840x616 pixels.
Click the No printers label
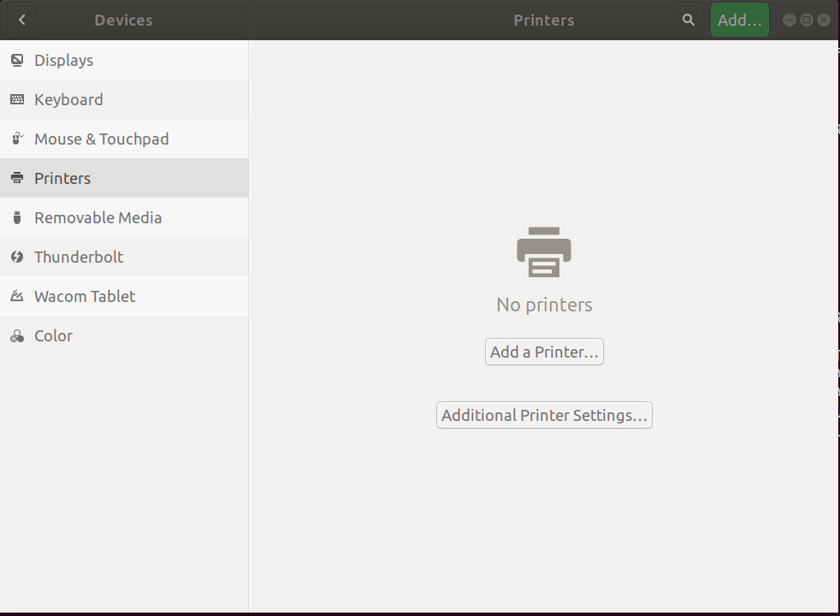(x=544, y=305)
